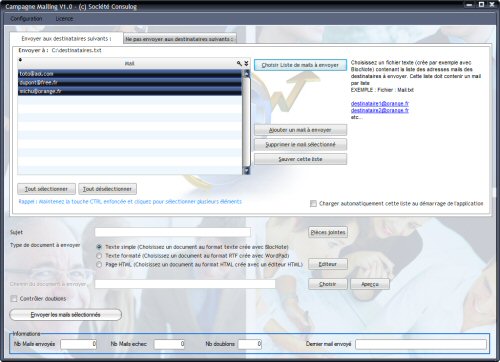
Task: Select toto@aol.com row in mail list
Action: tap(130, 74)
